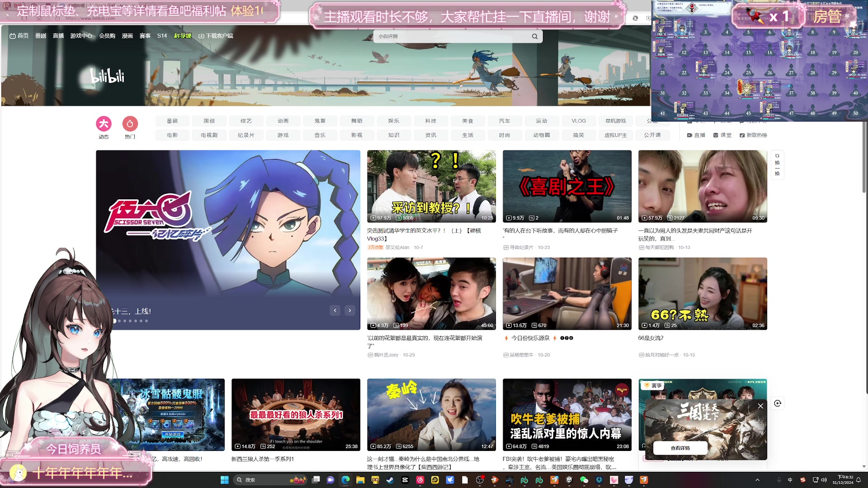Open S14 in top navigation
Image resolution: width=868 pixels, height=488 pixels.
[162, 36]
